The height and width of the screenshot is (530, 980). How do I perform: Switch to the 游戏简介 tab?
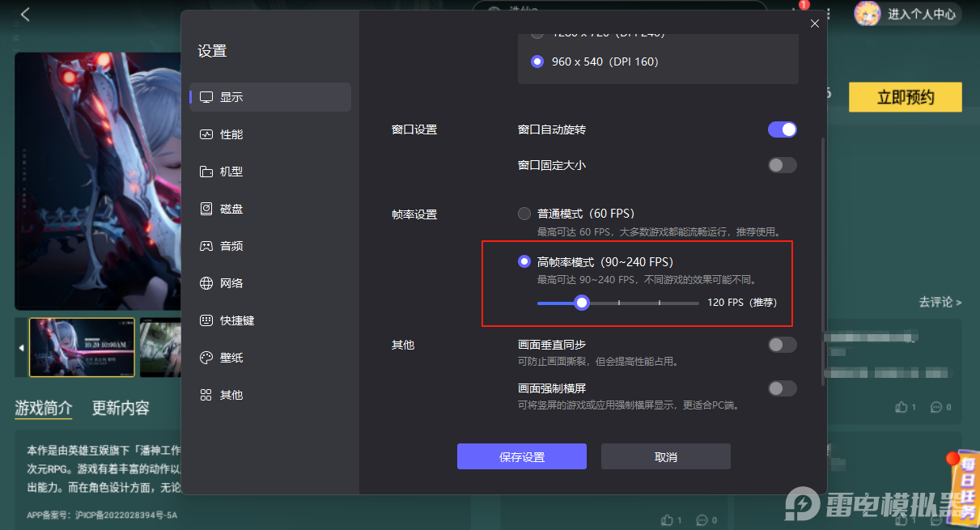(44, 408)
